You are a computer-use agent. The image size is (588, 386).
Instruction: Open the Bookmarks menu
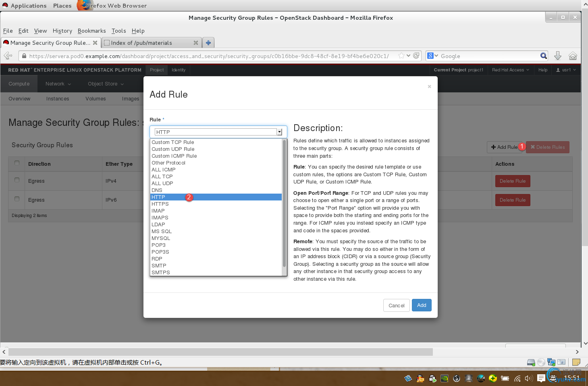tap(92, 31)
